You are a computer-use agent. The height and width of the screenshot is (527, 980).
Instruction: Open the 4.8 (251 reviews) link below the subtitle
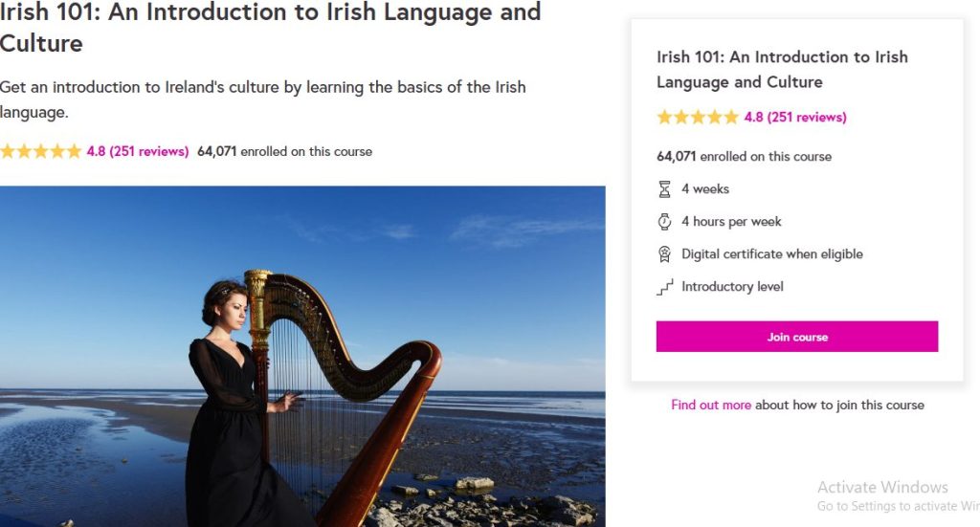tap(138, 151)
